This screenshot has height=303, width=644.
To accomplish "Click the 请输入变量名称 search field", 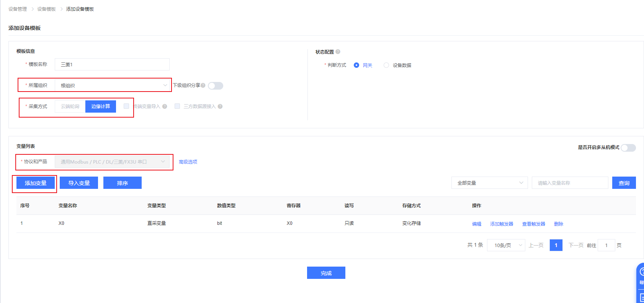I will [x=570, y=183].
